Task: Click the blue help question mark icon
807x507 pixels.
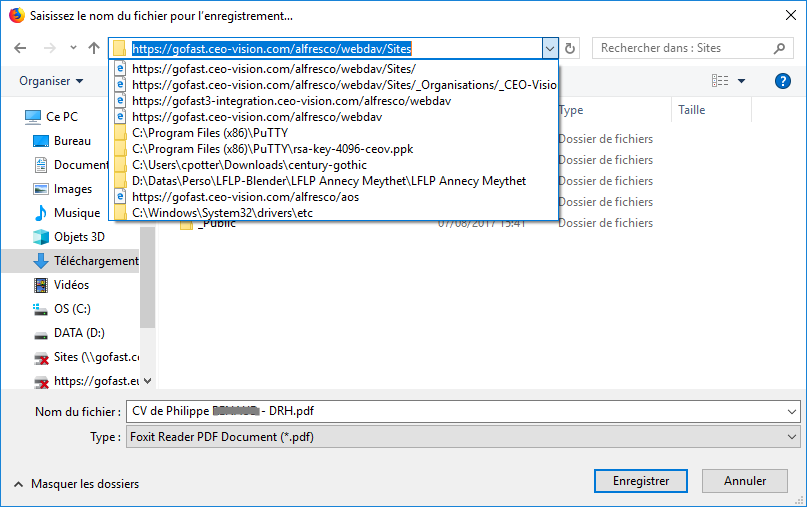Action: point(783,81)
